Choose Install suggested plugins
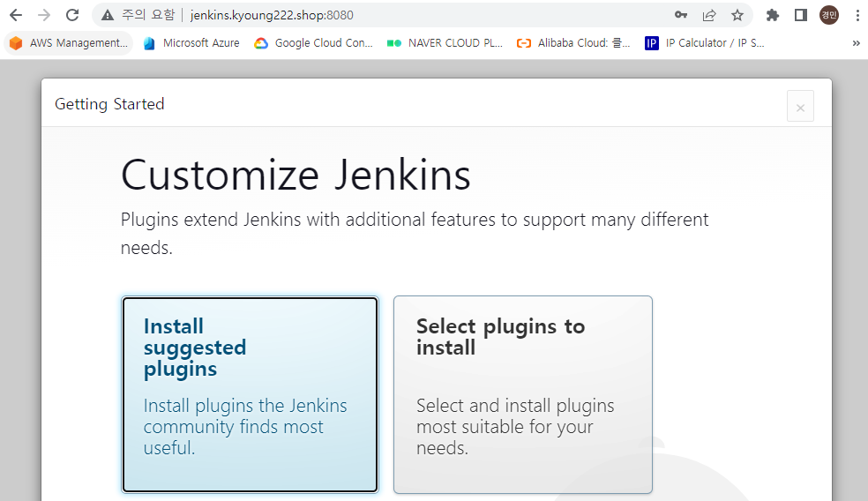The width and height of the screenshot is (868, 501). (x=251, y=394)
